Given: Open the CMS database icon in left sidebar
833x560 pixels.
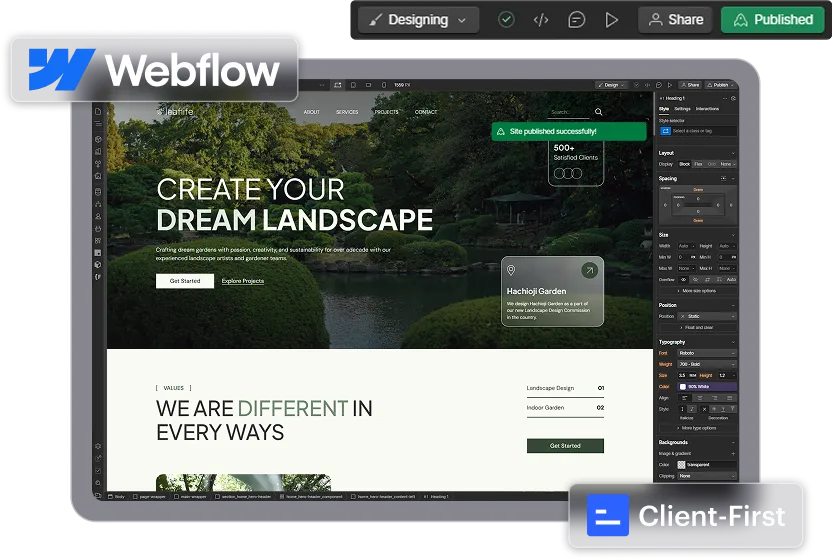Looking at the screenshot, I should 98,192.
